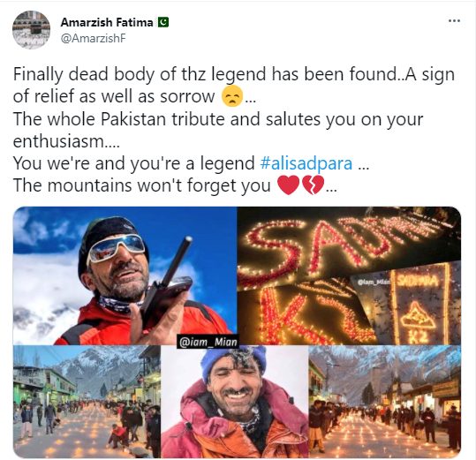476x460 pixels.
Task: Click the black @iam_Mian watermark label
Action: coord(208,342)
